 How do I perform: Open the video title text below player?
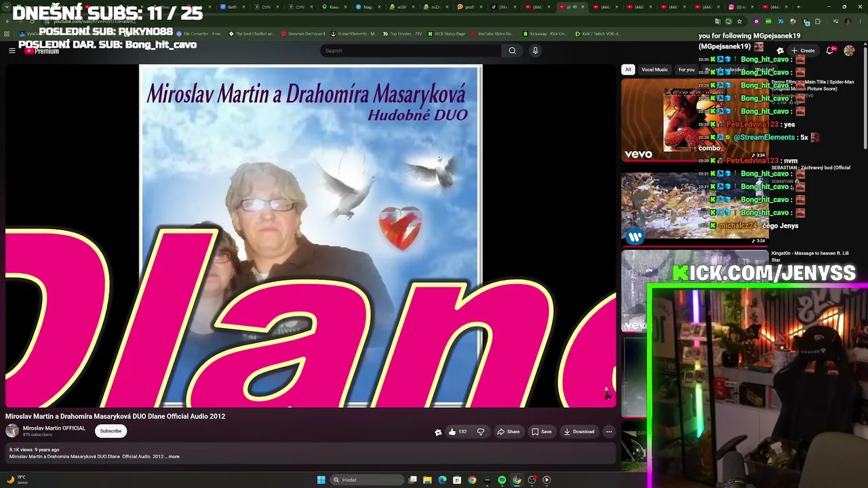click(115, 416)
